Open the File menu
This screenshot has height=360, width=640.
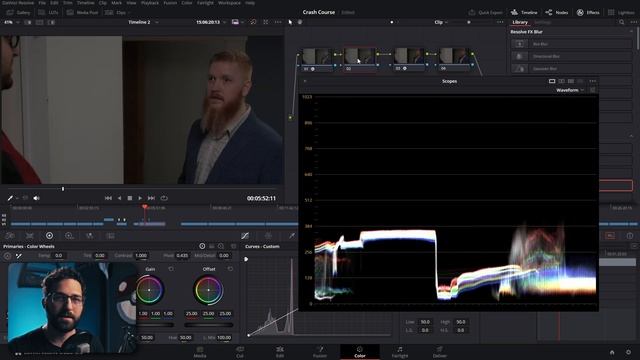click(42, 3)
